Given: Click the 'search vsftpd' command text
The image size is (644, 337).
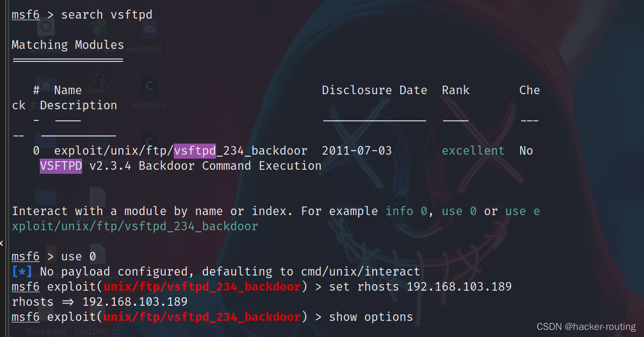Looking at the screenshot, I should click(106, 15).
